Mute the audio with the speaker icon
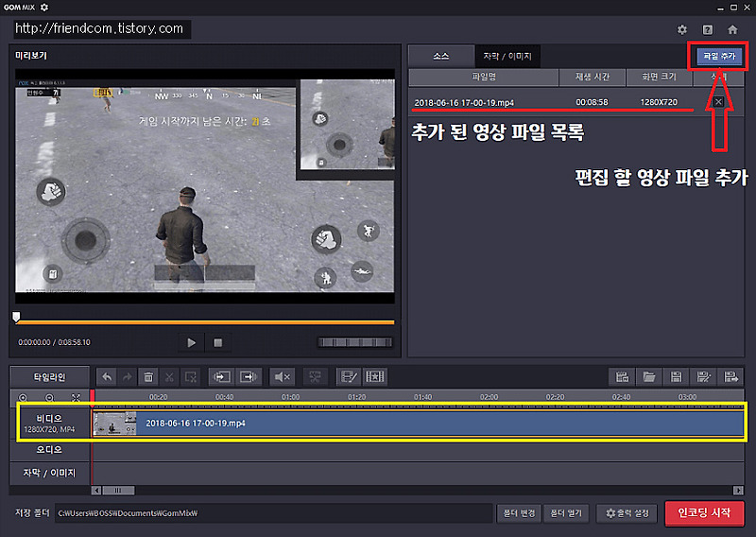Viewport: 756px width, 537px height. [282, 377]
